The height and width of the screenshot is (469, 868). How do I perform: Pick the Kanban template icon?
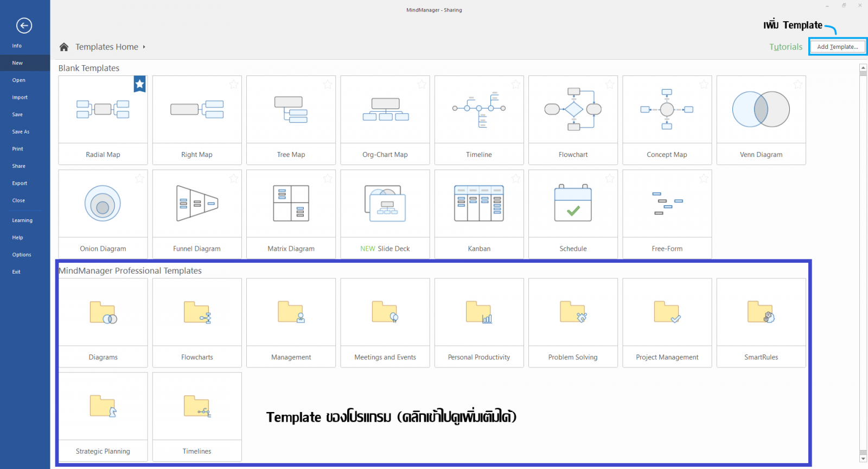(x=479, y=204)
